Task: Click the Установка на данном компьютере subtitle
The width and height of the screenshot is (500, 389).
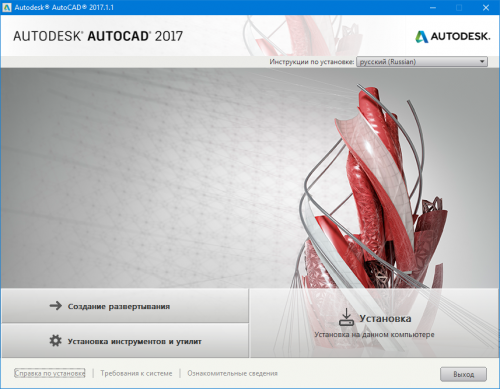Action: pyautogui.click(x=374, y=334)
